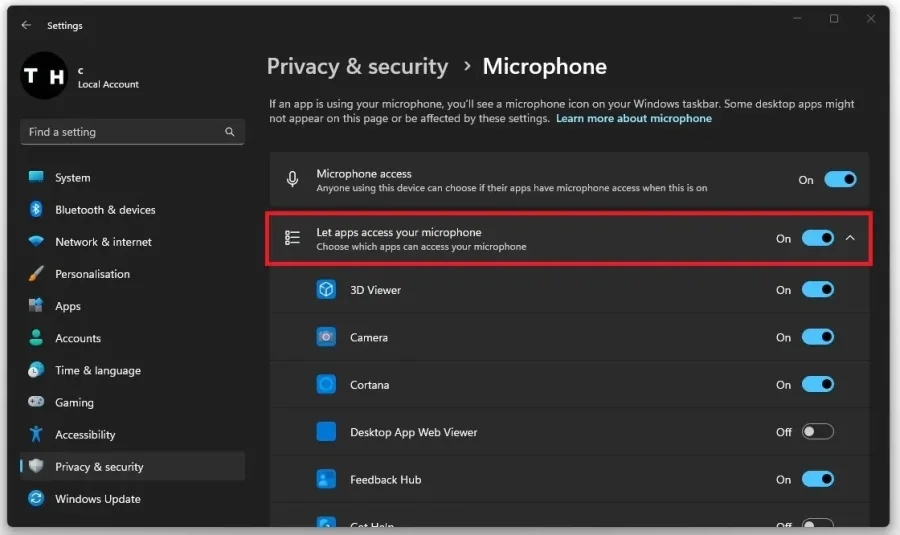Click the list icon beside Let apps access
This screenshot has width=900, height=535.
point(292,238)
